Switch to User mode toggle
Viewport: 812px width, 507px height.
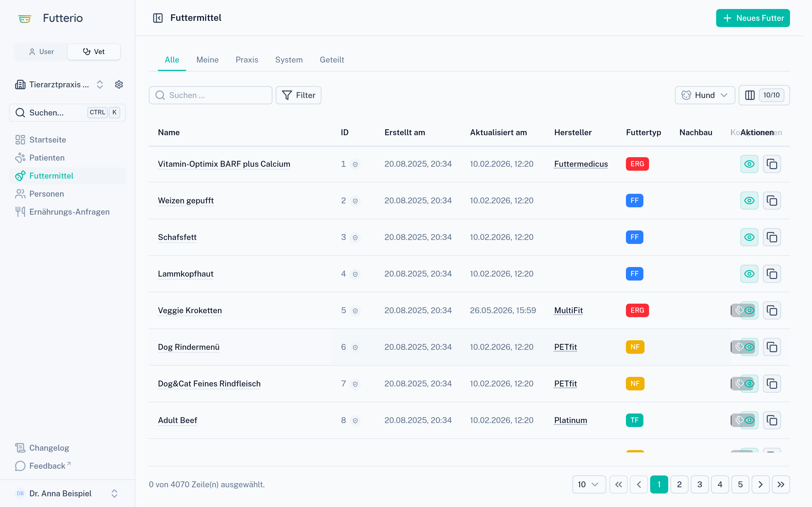(41, 52)
